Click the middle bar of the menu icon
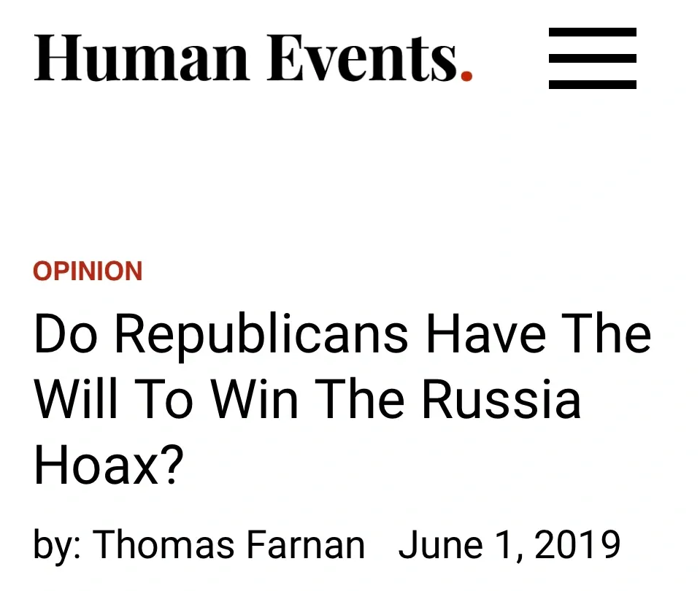This screenshot has height=591, width=700. pos(592,58)
